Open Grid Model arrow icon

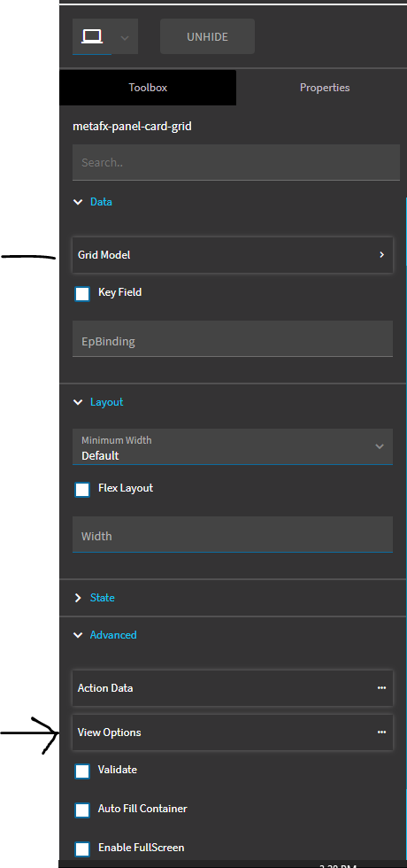click(381, 255)
